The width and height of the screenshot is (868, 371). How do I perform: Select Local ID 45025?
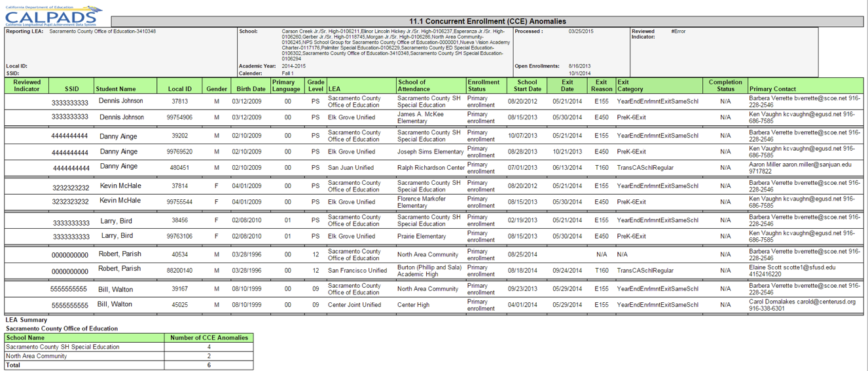coord(179,304)
